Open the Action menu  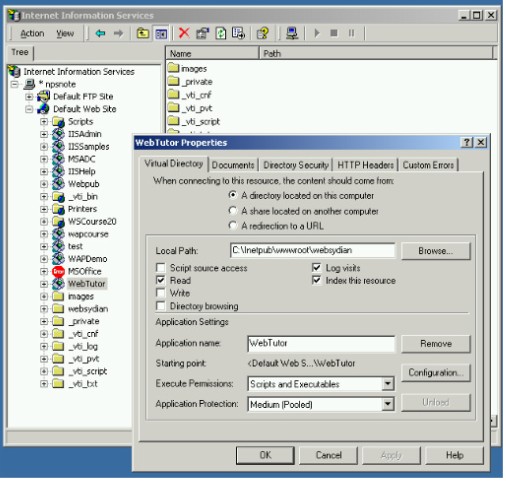(x=32, y=33)
